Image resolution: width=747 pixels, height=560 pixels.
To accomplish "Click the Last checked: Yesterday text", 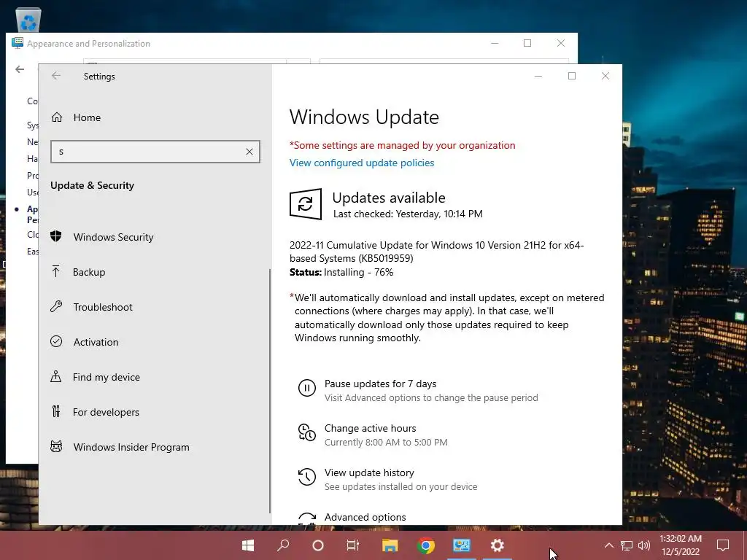I will pos(408,214).
